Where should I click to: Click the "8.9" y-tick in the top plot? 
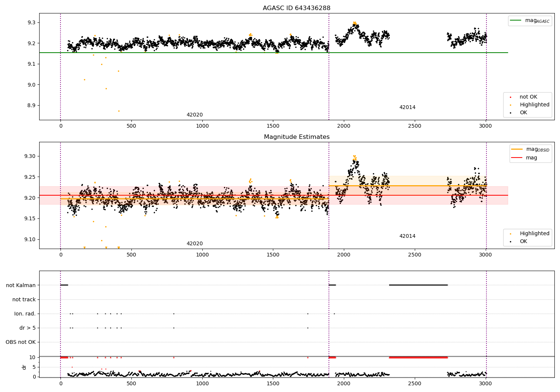tap(31, 106)
